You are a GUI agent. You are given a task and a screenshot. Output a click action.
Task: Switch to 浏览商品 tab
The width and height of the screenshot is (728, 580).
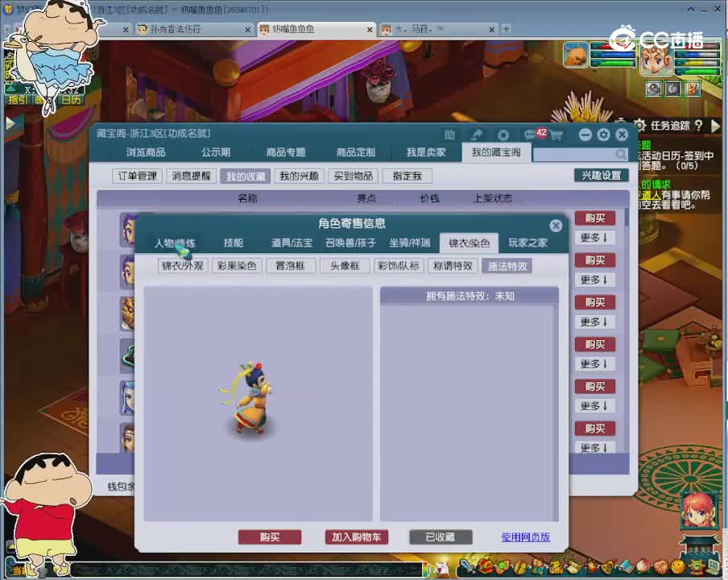click(x=146, y=152)
